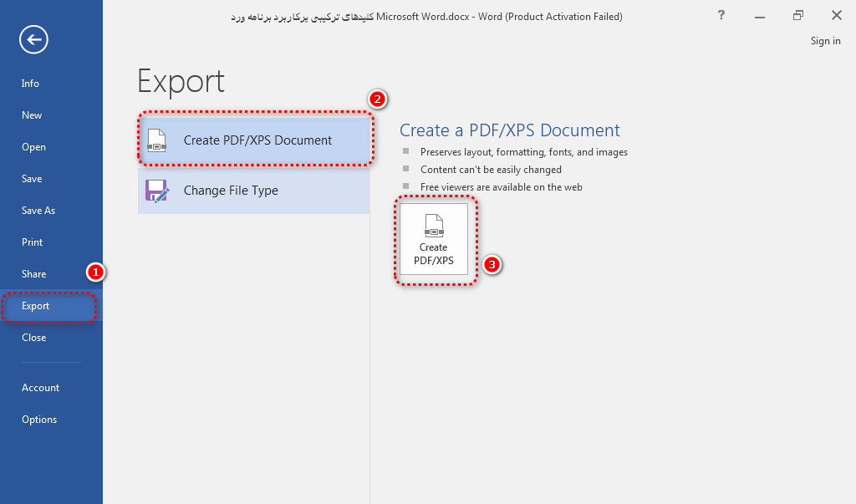Go to the New document tab

point(32,115)
